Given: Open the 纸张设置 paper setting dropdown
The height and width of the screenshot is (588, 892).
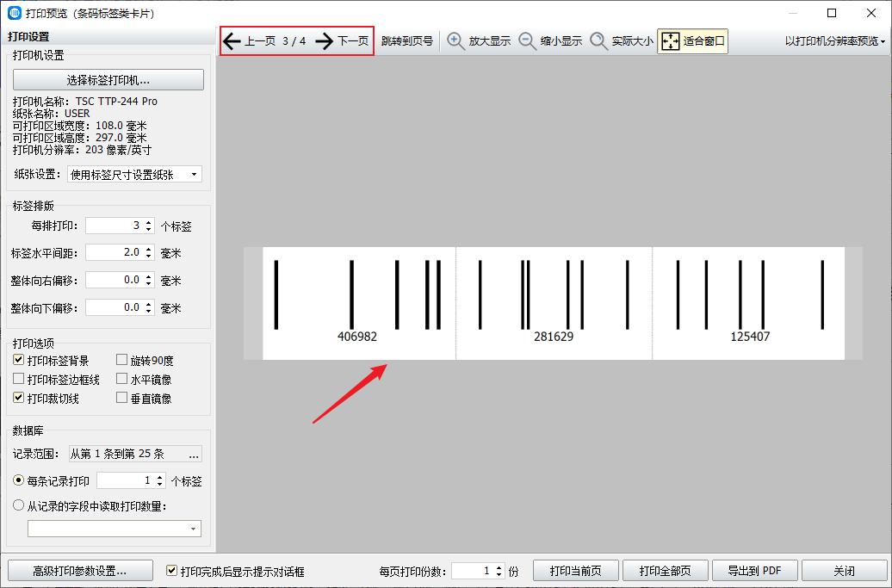Looking at the screenshot, I should tap(196, 175).
